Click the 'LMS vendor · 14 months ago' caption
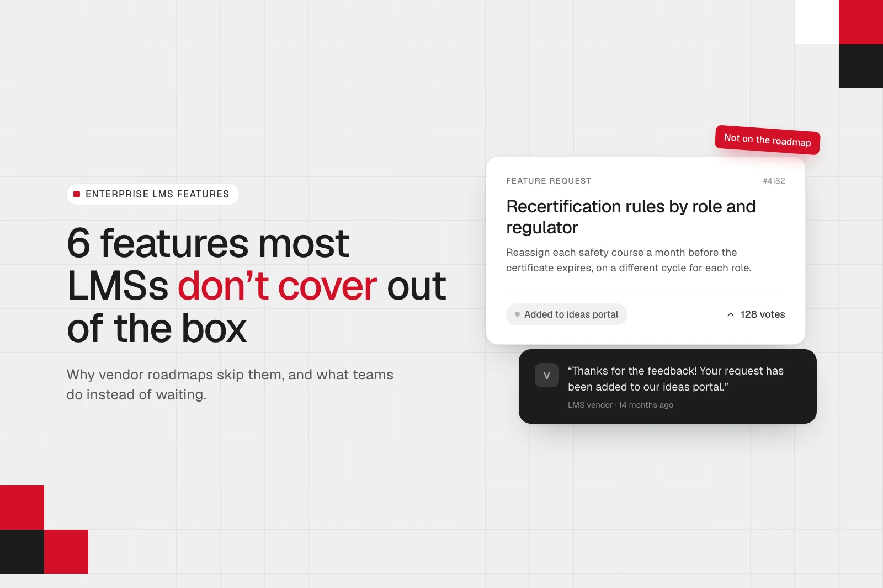 (620, 405)
